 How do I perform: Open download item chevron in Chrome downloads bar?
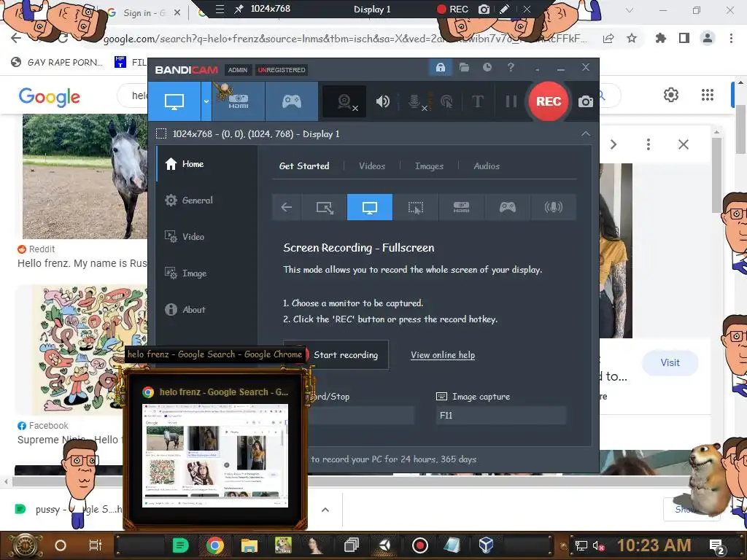click(x=325, y=510)
